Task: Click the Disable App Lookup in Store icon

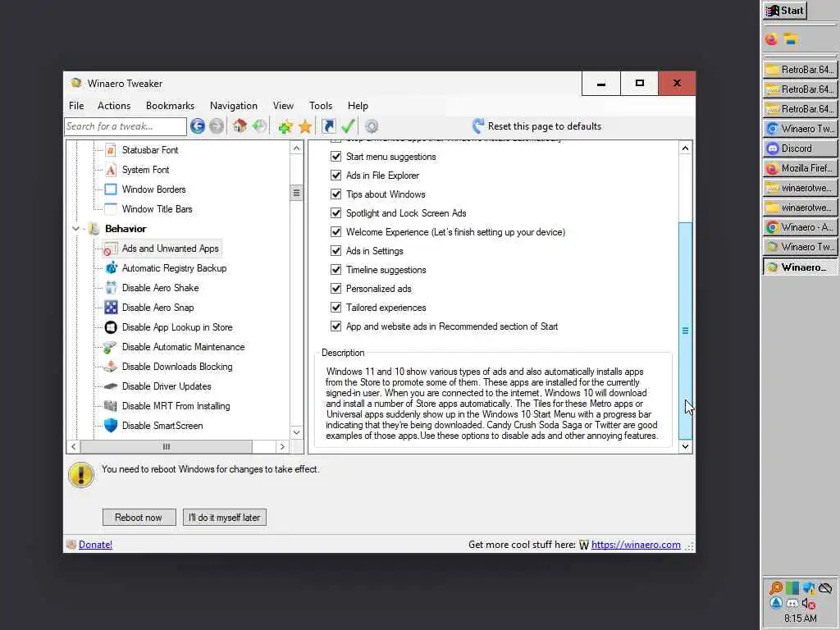Action: tap(111, 327)
